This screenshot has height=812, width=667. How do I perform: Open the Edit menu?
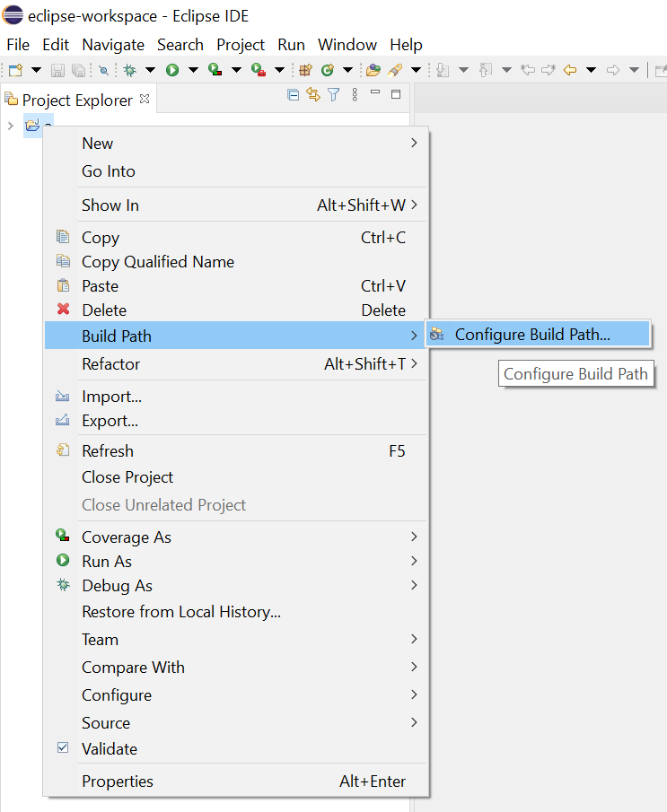point(56,45)
